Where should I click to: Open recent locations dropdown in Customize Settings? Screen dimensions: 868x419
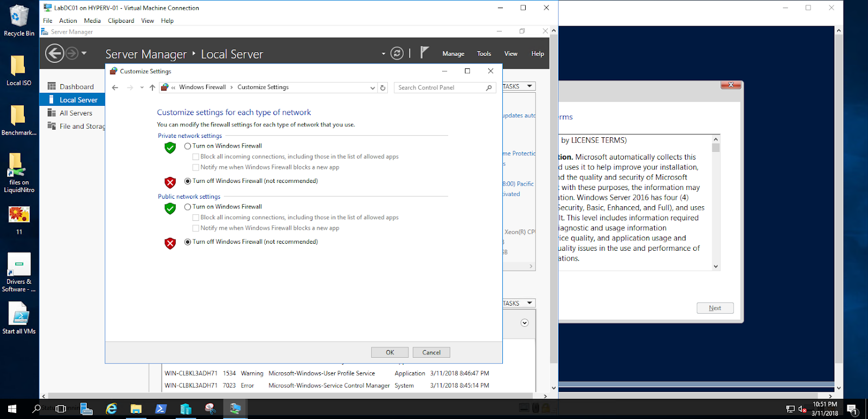[142, 87]
